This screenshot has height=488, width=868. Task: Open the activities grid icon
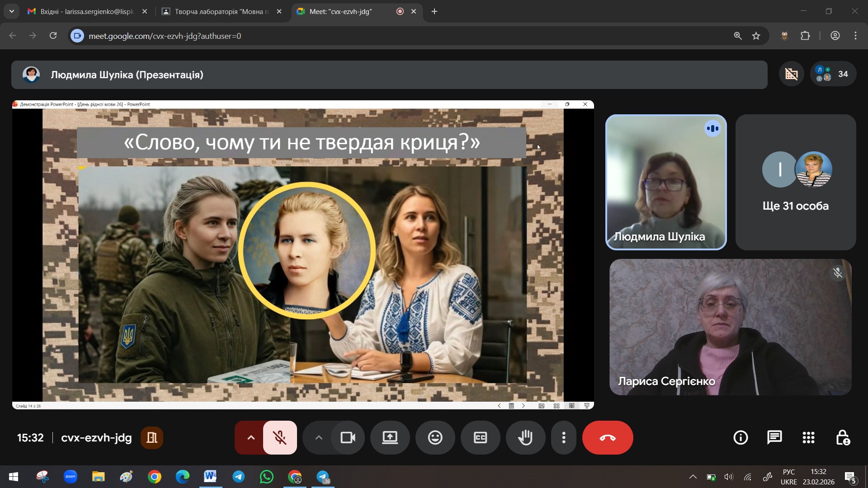(808, 437)
